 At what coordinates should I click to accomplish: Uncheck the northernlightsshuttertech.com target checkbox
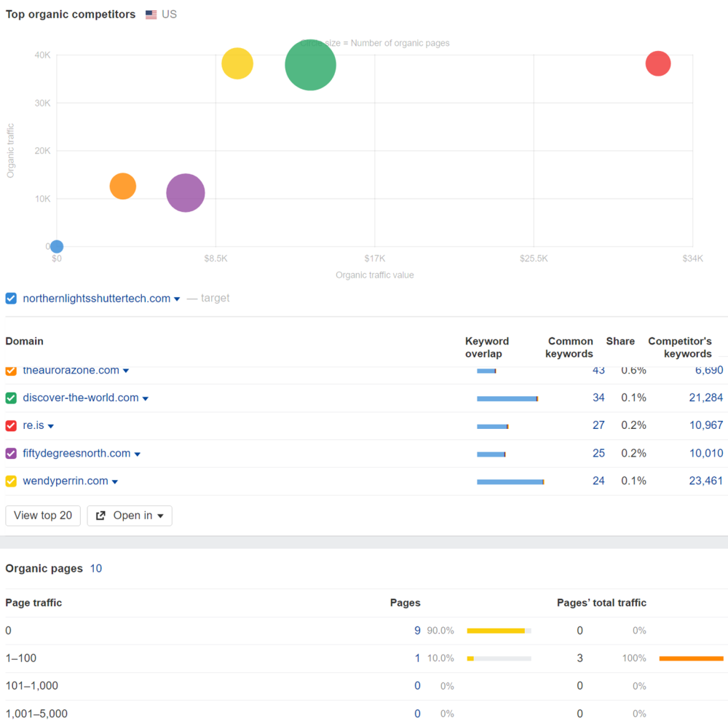click(x=11, y=298)
